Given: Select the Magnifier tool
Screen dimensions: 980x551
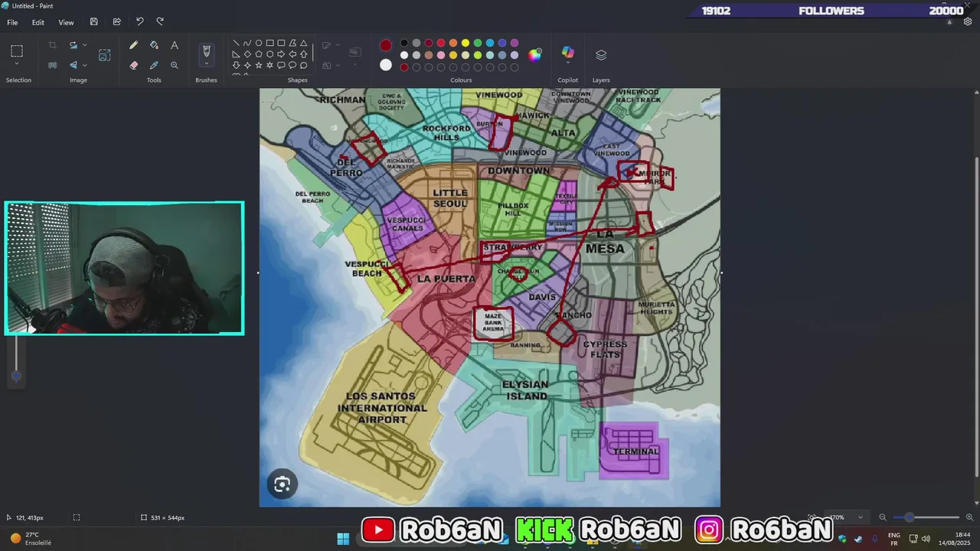Looking at the screenshot, I should click(175, 65).
